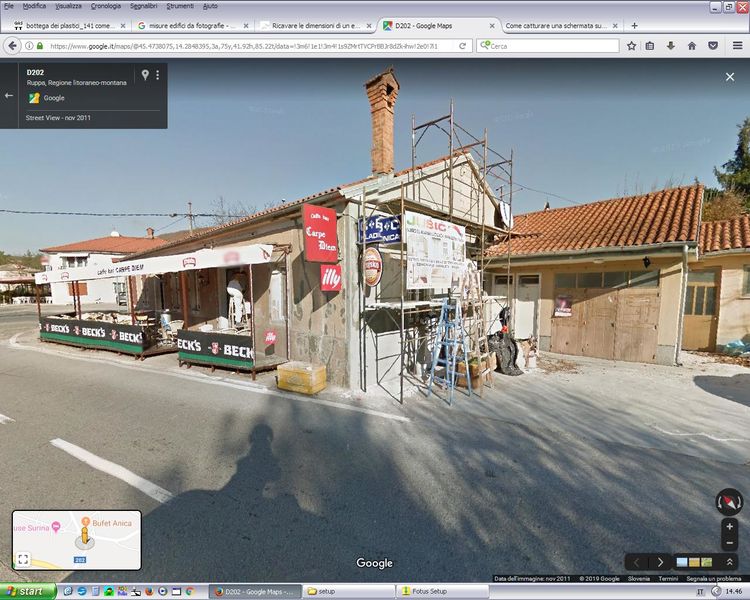This screenshot has width=750, height=600.
Task: Open the Firefox hamburger menu
Action: (x=738, y=46)
